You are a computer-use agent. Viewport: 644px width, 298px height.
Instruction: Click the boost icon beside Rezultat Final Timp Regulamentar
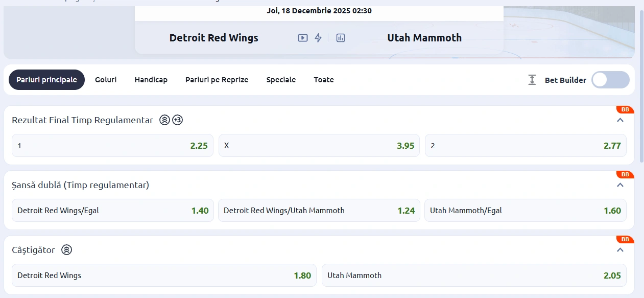pos(164,120)
